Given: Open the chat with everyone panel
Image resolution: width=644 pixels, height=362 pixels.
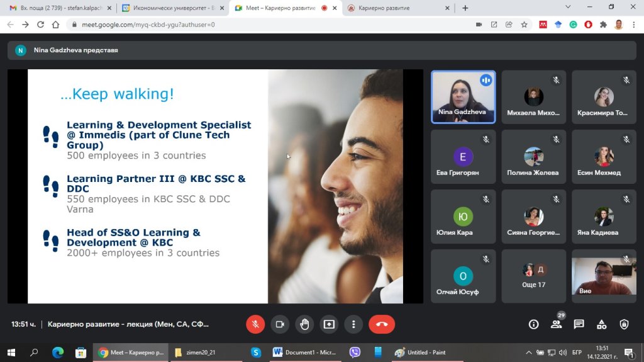Looking at the screenshot, I should coord(579,324).
